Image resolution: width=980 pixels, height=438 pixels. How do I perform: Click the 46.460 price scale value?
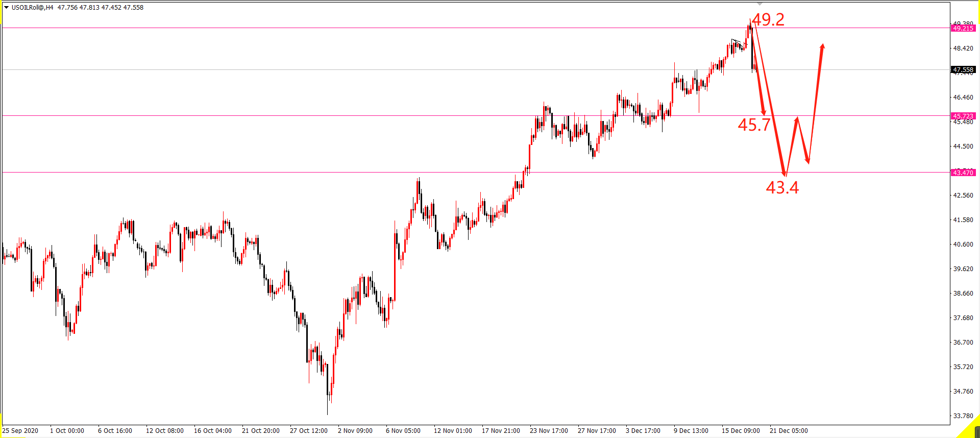pyautogui.click(x=963, y=98)
